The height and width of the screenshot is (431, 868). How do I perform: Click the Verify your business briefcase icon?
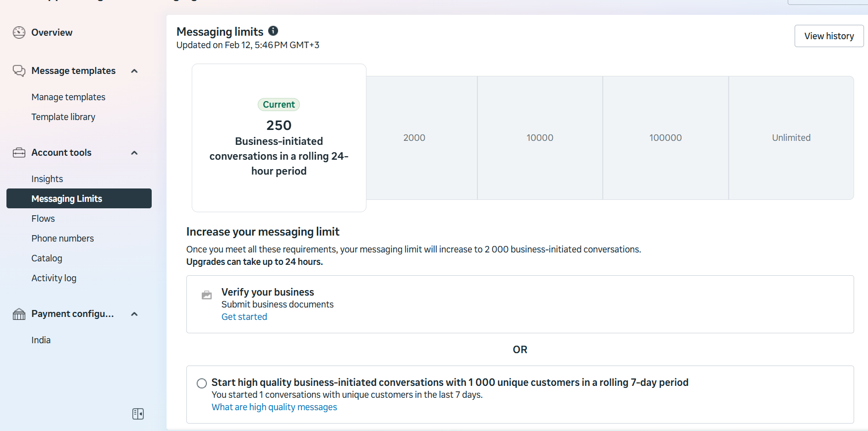click(x=207, y=296)
